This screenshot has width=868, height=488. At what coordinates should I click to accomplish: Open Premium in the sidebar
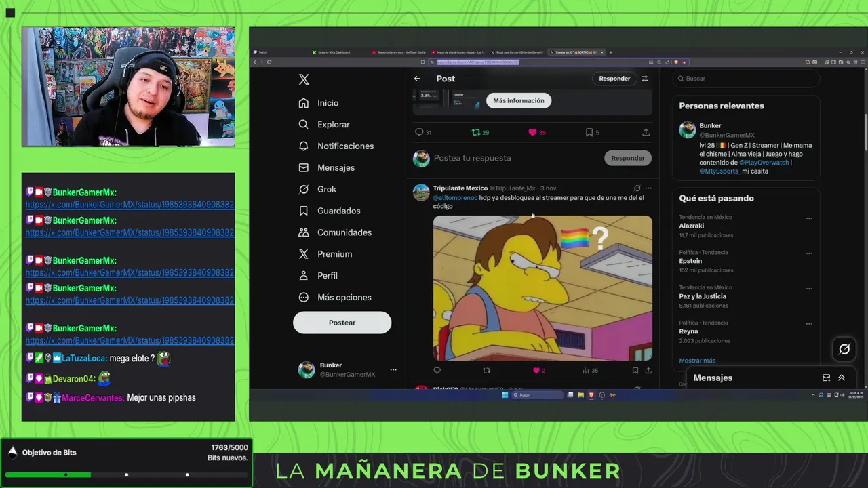point(325,254)
